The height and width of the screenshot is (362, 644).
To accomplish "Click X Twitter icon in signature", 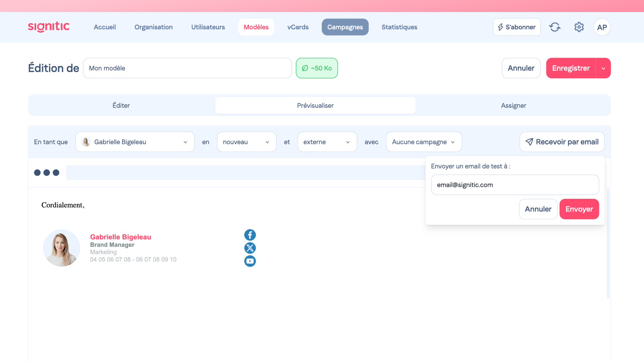I will coord(250,248).
